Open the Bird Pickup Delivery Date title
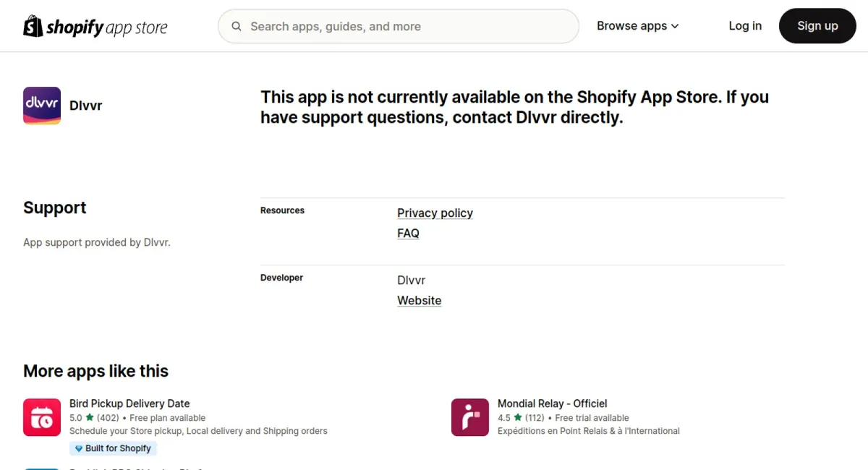The image size is (868, 470). (129, 403)
